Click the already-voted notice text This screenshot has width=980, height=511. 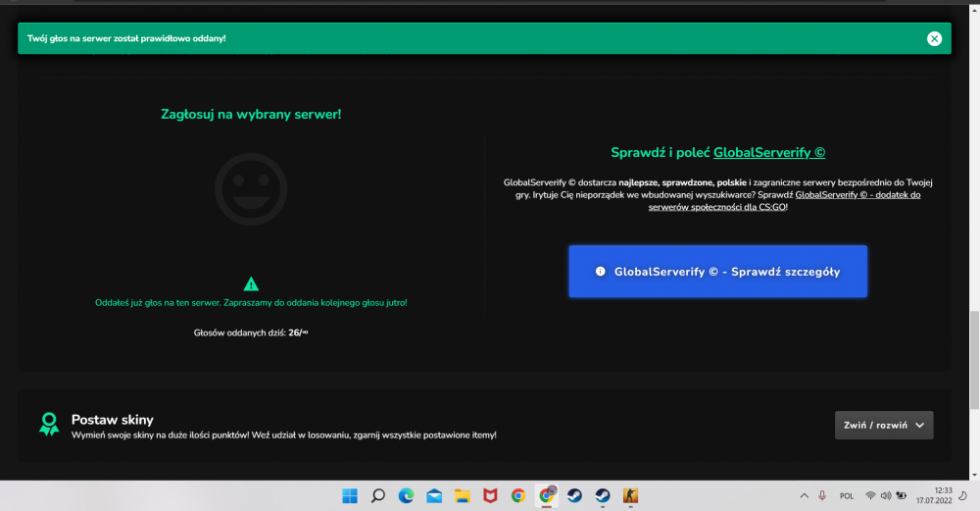coord(251,303)
